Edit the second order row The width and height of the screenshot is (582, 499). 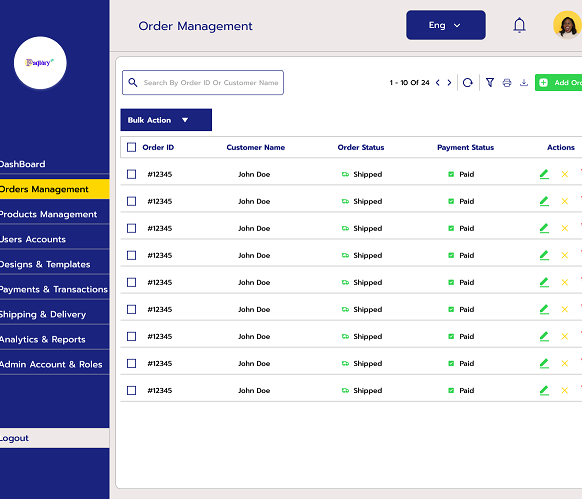544,201
